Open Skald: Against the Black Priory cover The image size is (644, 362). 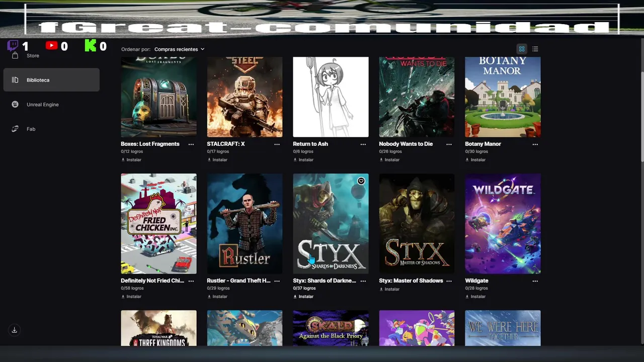pyautogui.click(x=331, y=328)
